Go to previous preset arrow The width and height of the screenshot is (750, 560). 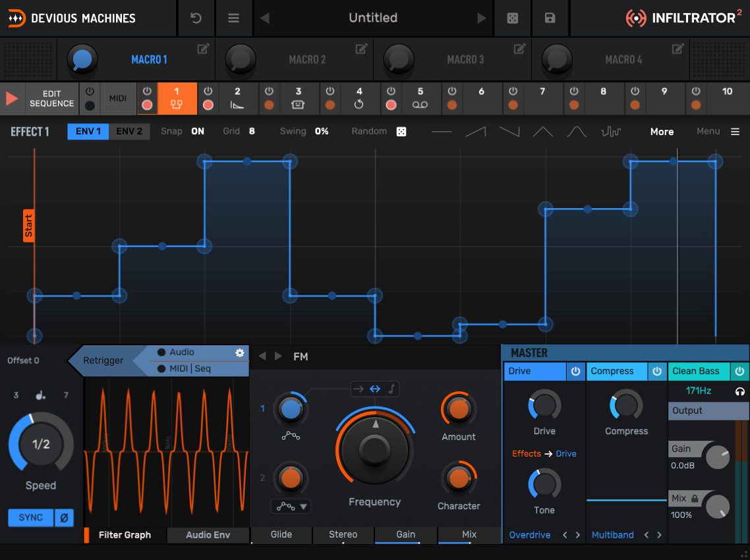point(264,18)
